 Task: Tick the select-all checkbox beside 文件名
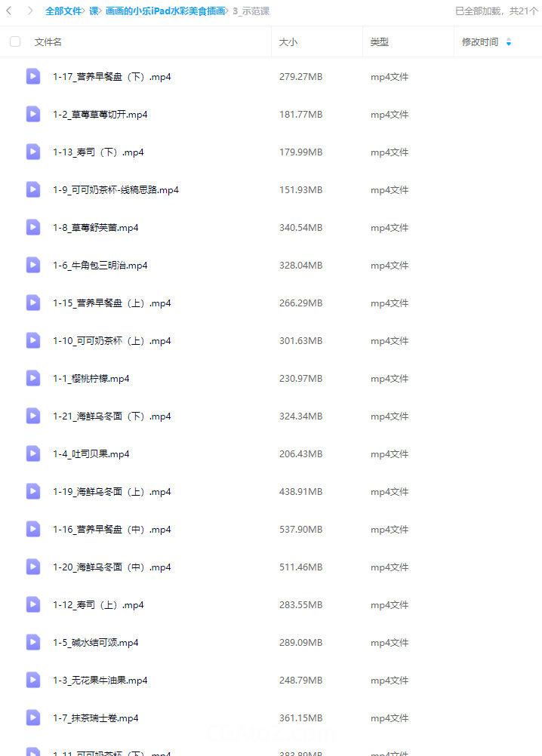pos(15,41)
